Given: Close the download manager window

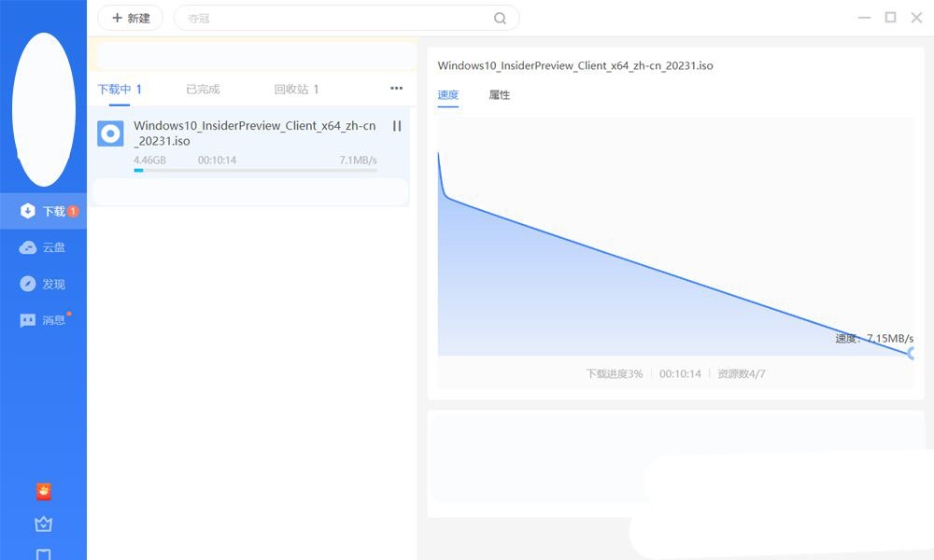Looking at the screenshot, I should (x=917, y=17).
